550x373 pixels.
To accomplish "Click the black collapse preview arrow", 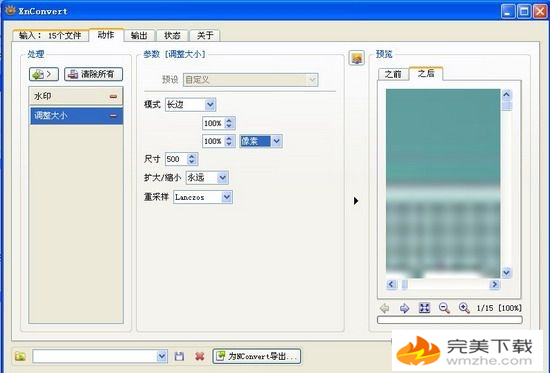I will tap(356, 201).
